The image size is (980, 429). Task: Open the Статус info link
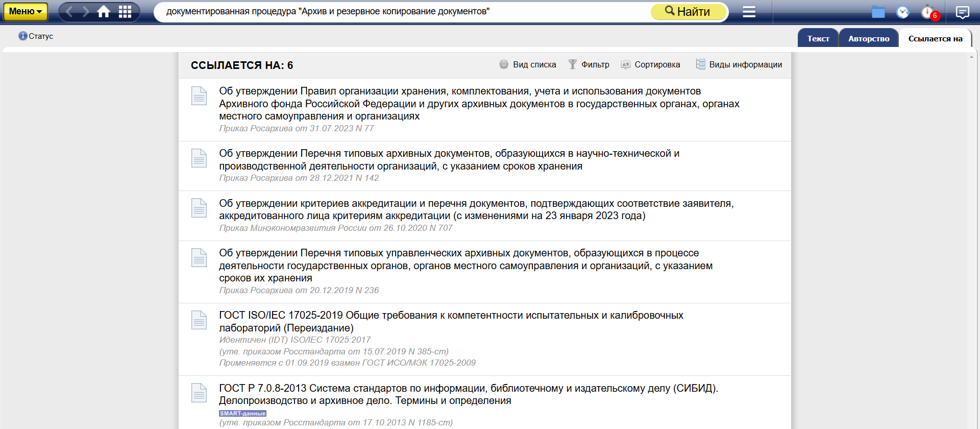pyautogui.click(x=36, y=36)
